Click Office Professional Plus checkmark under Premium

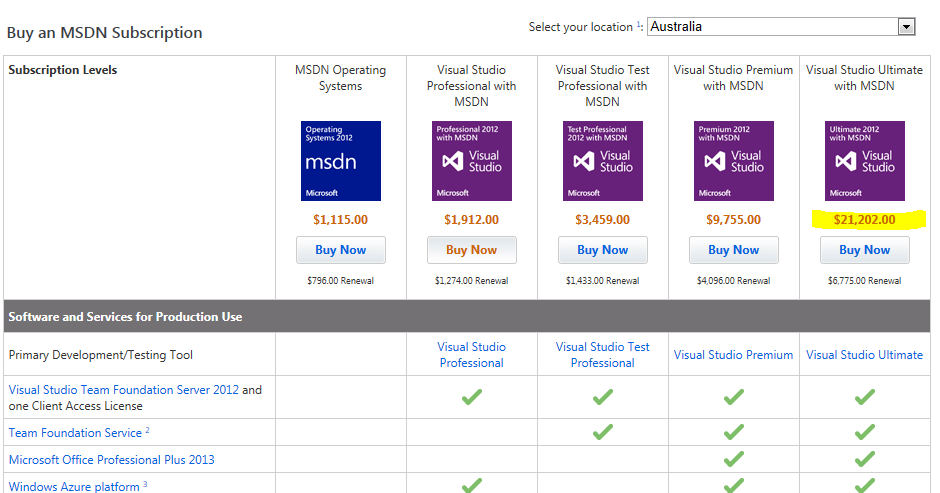pos(734,459)
